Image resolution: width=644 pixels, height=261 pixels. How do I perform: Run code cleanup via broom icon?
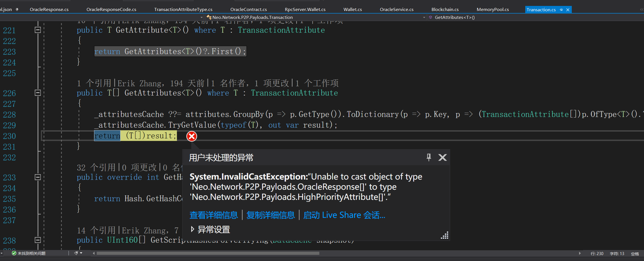[x=76, y=253]
